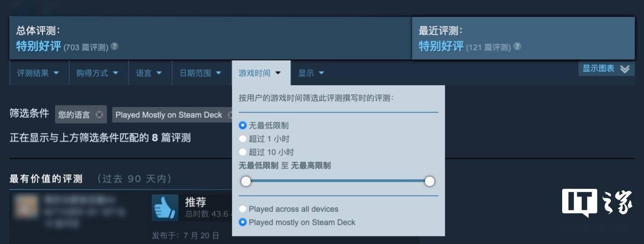Click the blurred reviewer avatar
Image resolution: width=644 pixels, height=244 pixels.
(25, 207)
